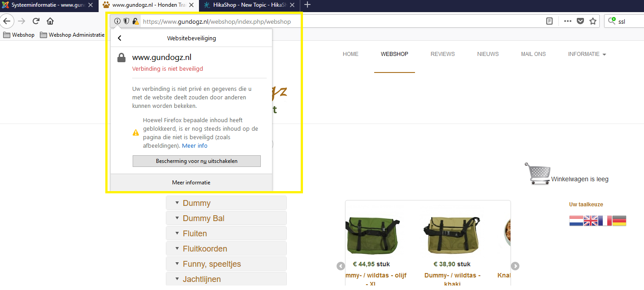The width and height of the screenshot is (644, 290).
Task: Open NIEUWS navigation item
Action: click(x=488, y=54)
